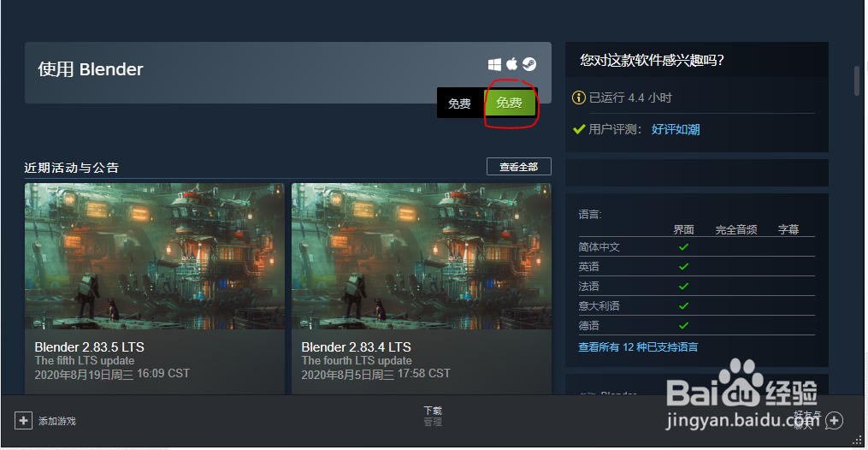
Task: Open 查看所有 12 种已支持语言 link
Action: [x=638, y=347]
